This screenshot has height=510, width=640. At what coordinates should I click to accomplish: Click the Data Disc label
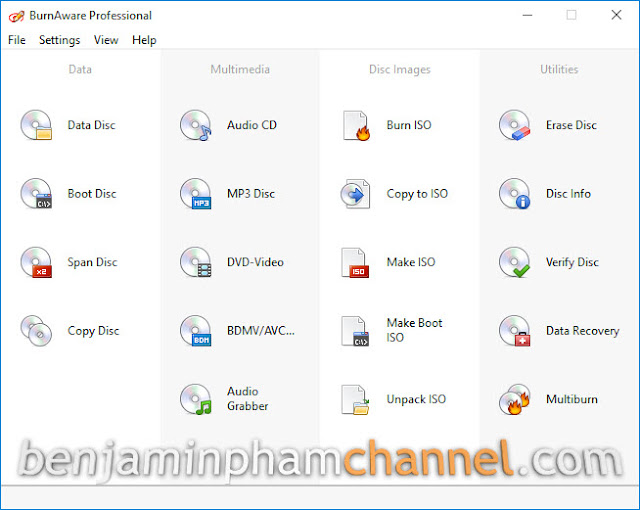[x=91, y=125]
